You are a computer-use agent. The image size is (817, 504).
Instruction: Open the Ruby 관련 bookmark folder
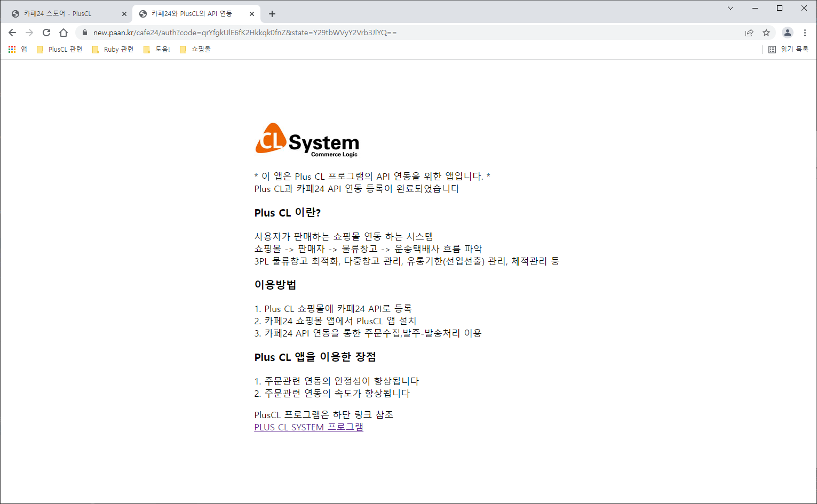pyautogui.click(x=113, y=49)
